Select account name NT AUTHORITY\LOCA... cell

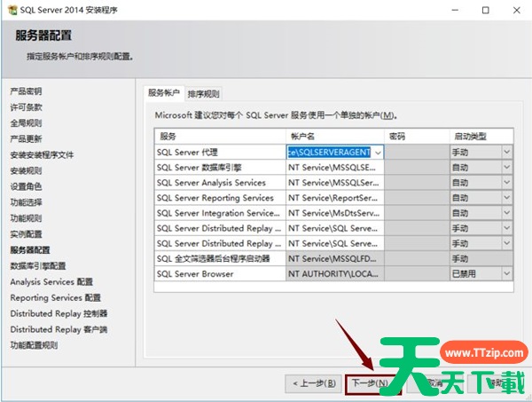pyautogui.click(x=335, y=273)
